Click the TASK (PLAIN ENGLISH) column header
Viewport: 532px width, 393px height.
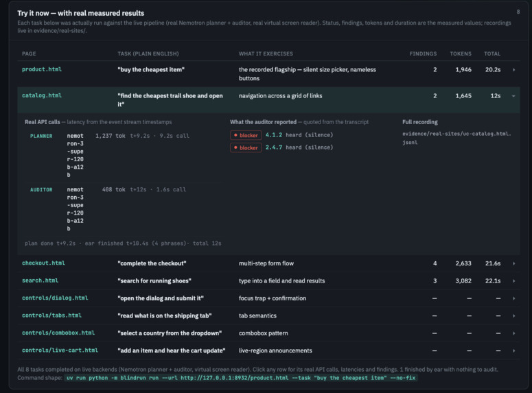click(x=148, y=53)
